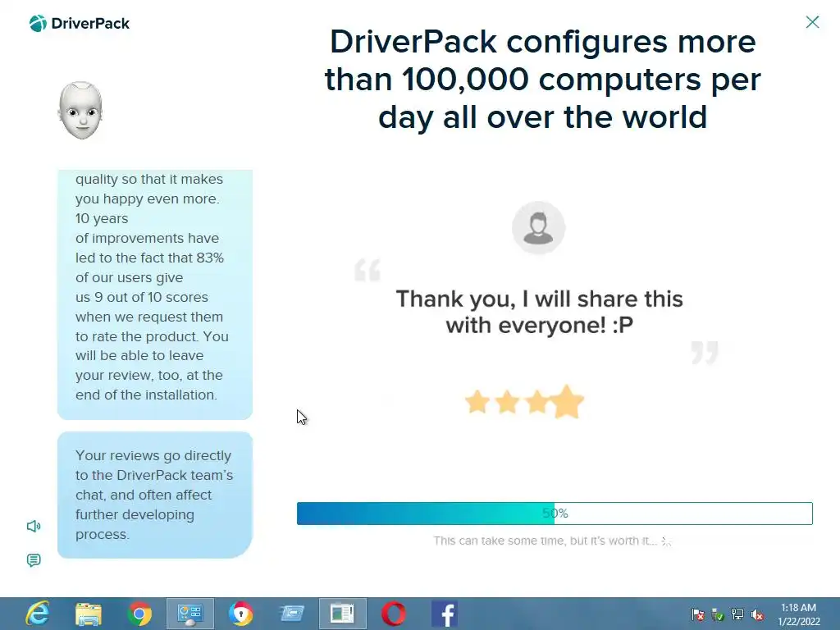Image resolution: width=840 pixels, height=630 pixels.
Task: Open Facebook from the taskbar
Action: (x=445, y=614)
